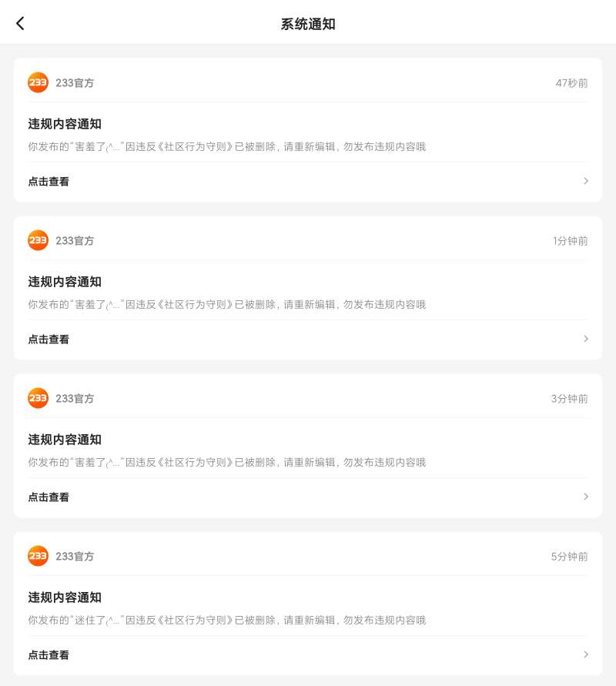
Task: Open the 3分钟前 notification via its right chevron
Action: tap(586, 497)
